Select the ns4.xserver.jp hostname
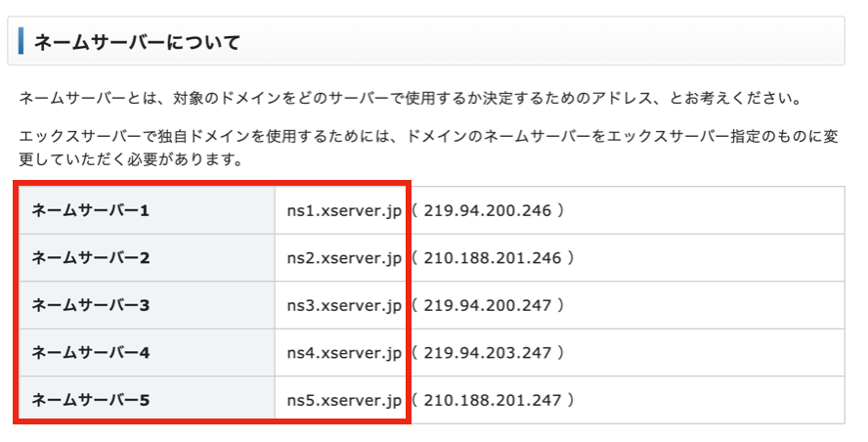Image resolution: width=868 pixels, height=442 pixels. (344, 353)
